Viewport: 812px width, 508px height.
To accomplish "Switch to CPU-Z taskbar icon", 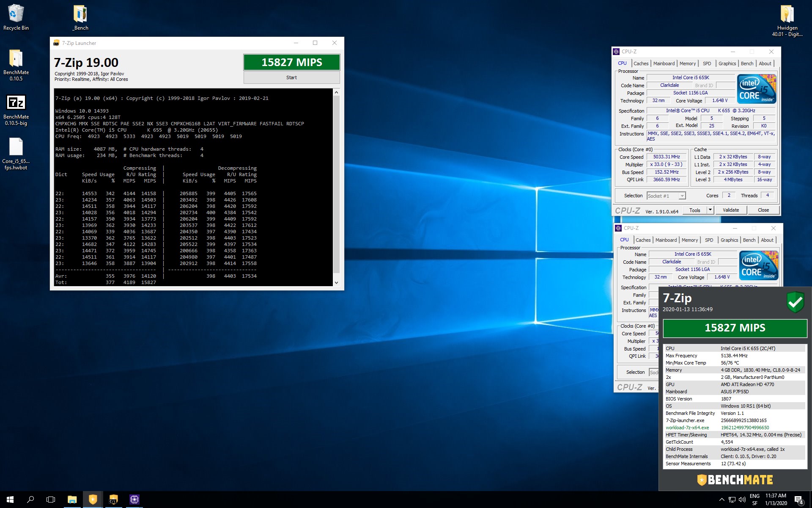I will (134, 500).
